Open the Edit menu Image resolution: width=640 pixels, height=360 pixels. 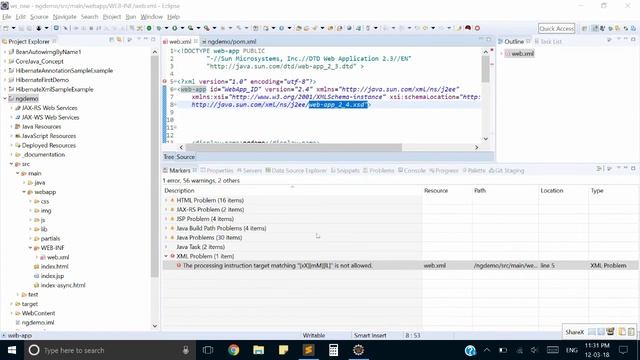(20, 17)
